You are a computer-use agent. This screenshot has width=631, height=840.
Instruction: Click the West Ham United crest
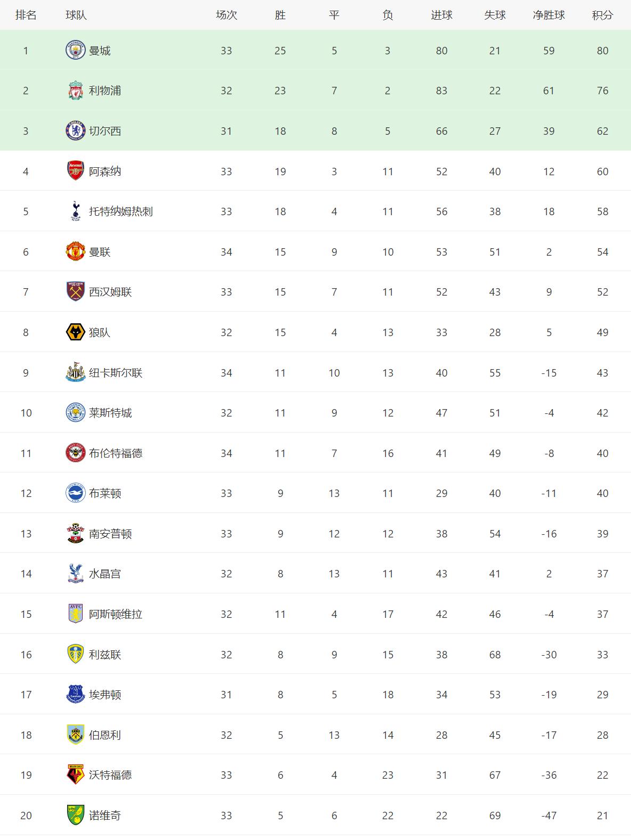point(75,292)
